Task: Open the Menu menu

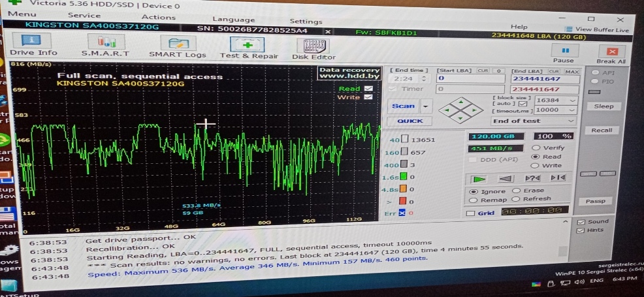Action: (22, 14)
